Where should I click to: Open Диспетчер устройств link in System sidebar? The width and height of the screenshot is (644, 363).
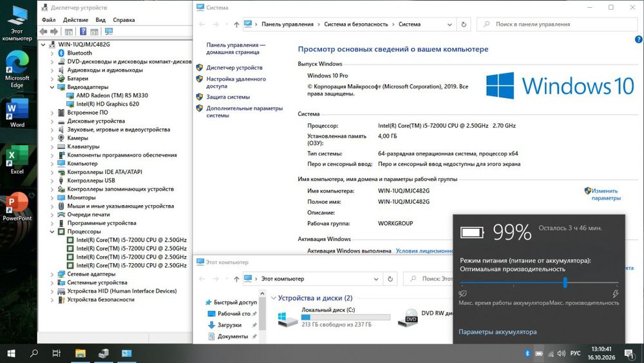pos(234,68)
